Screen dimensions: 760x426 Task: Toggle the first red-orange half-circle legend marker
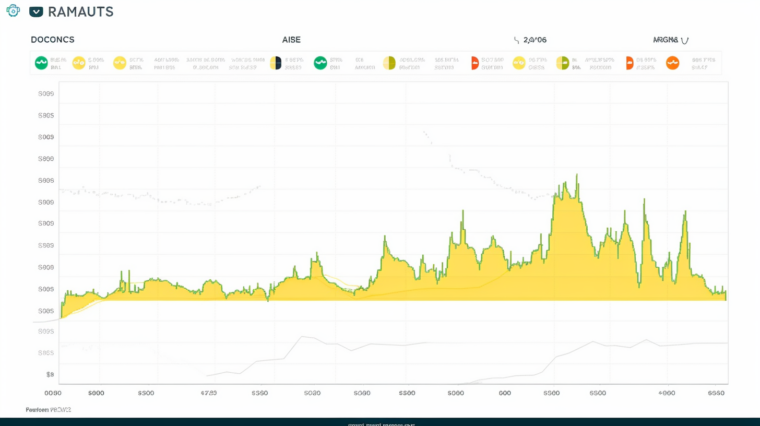(x=474, y=63)
